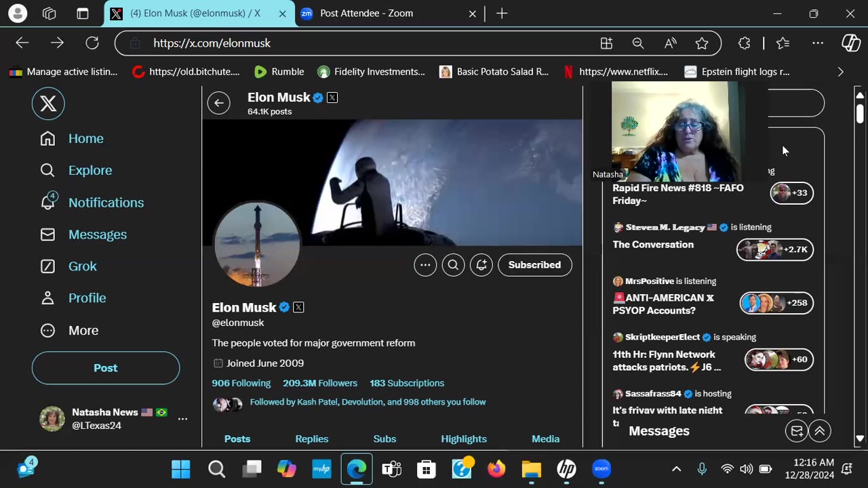Expand the bookmarks bar overflow chevron
The height and width of the screenshot is (488, 868).
[x=840, y=71]
